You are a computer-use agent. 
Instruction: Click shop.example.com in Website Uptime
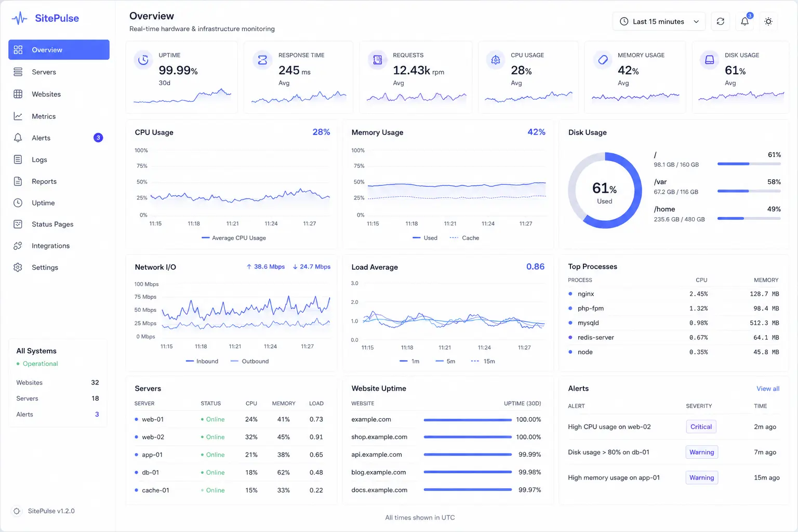[x=379, y=437]
